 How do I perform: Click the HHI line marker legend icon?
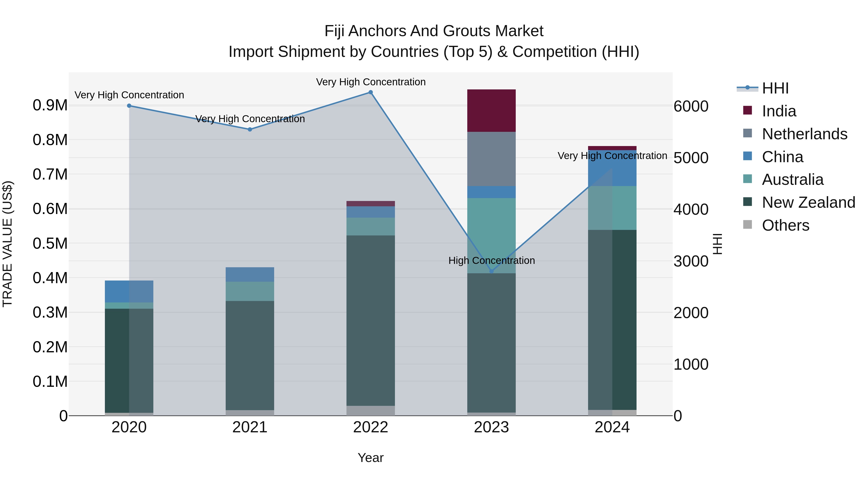click(x=747, y=87)
